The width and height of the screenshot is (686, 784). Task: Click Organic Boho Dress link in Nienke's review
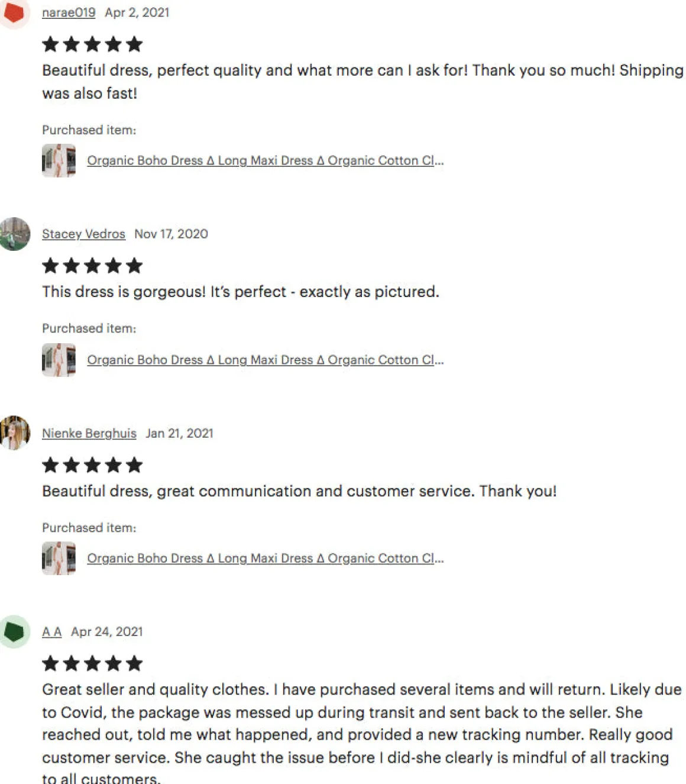click(x=265, y=558)
